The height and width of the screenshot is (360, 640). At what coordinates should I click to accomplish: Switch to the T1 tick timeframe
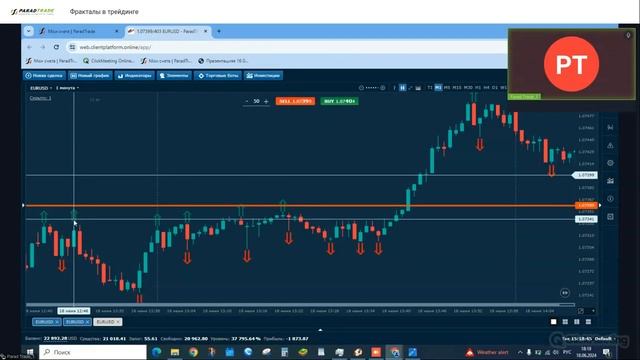430,88
